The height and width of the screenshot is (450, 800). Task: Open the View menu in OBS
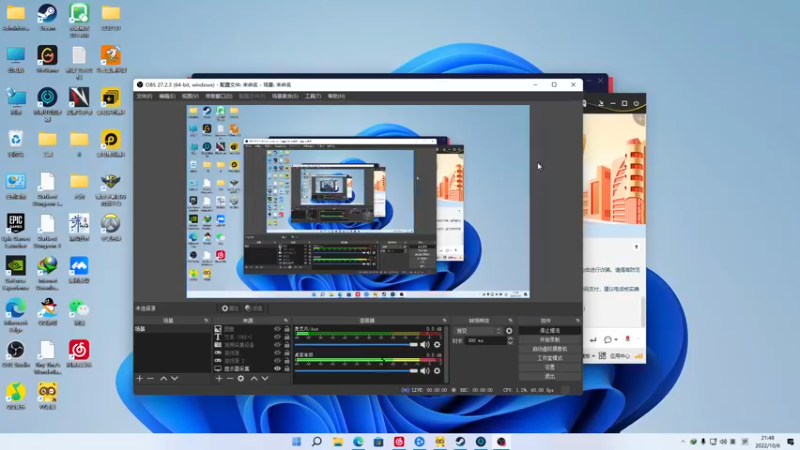190,96
